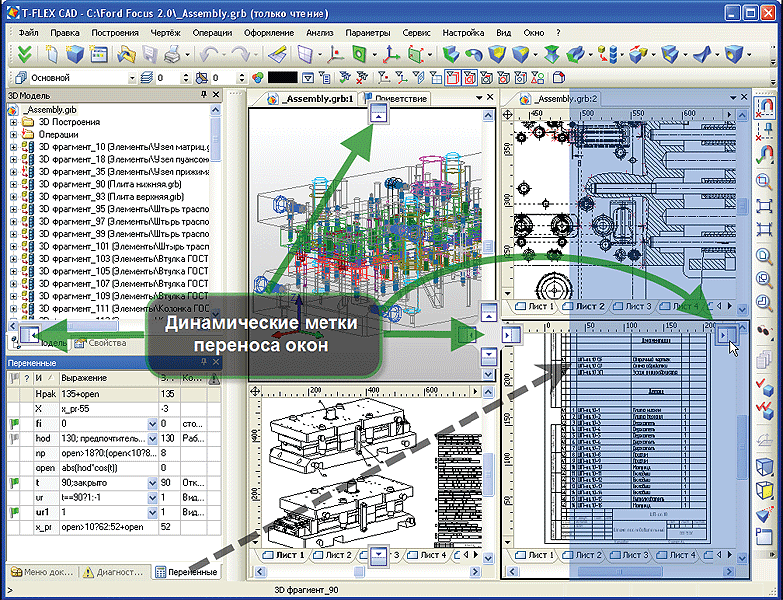The width and height of the screenshot is (783, 600).
Task: Open the Основной layer dropdown
Action: (132, 78)
